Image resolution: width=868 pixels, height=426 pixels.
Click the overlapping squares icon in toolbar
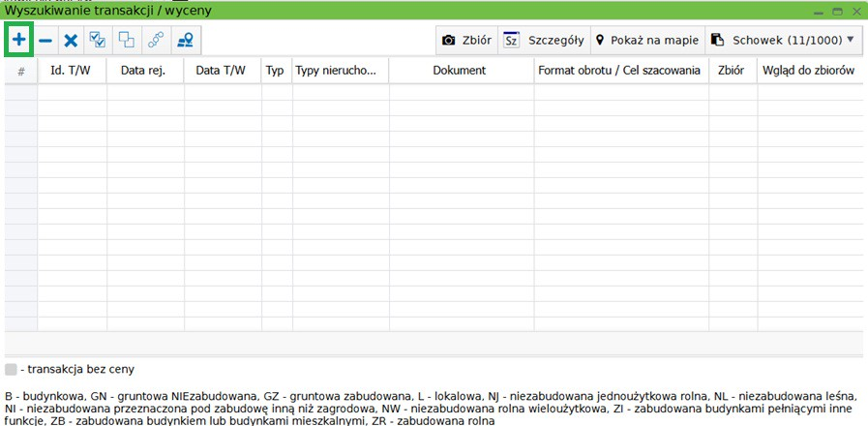pos(127,41)
